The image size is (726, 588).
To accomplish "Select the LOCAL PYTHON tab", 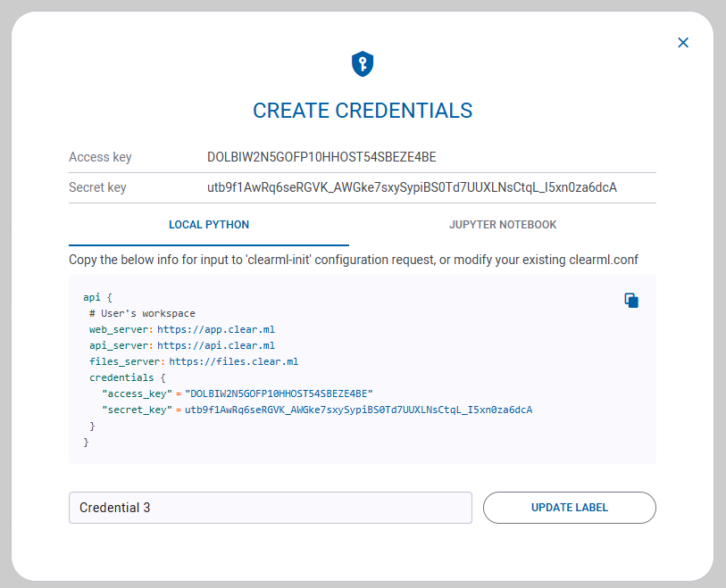I will [x=208, y=225].
